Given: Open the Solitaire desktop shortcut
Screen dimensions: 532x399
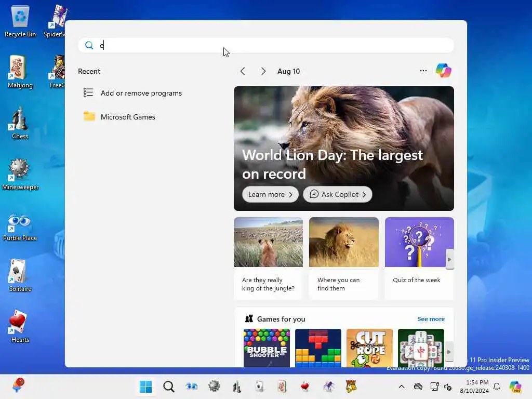Looking at the screenshot, I should (20, 275).
